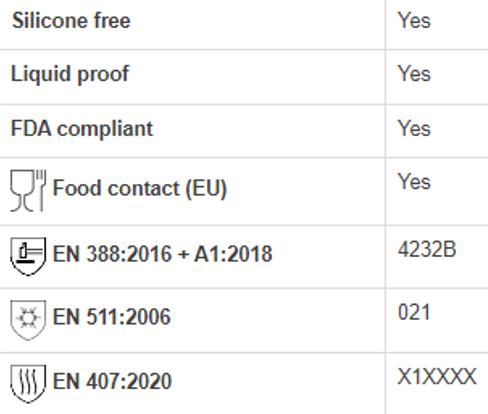Click the wine glass part of food icon
The height and width of the screenshot is (414, 488).
(x=22, y=191)
